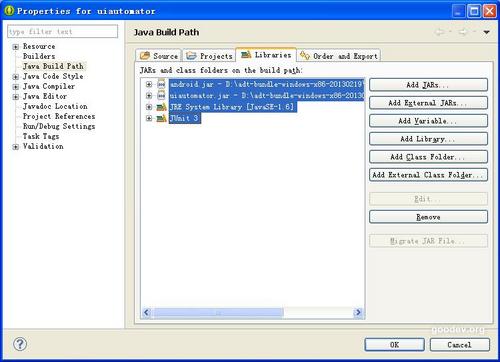The width and height of the screenshot is (500, 362).
Task: Select the JUnit 3 entry
Action: (185, 118)
